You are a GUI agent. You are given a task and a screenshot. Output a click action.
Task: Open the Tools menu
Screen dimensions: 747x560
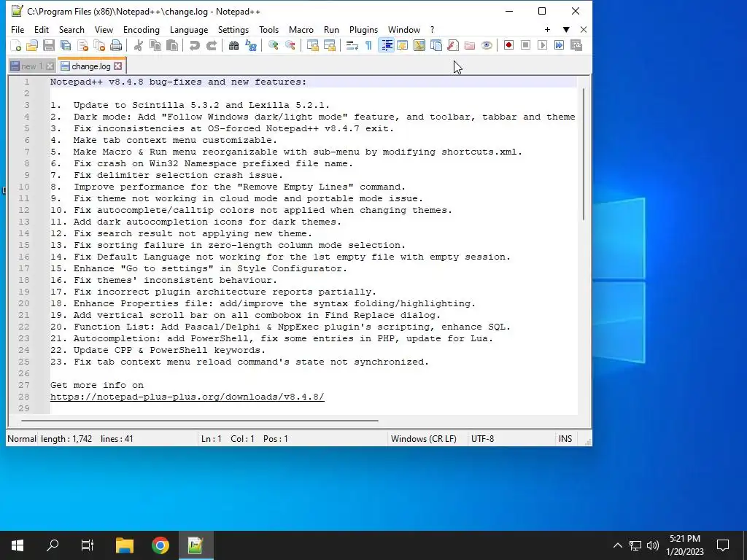[x=268, y=29]
